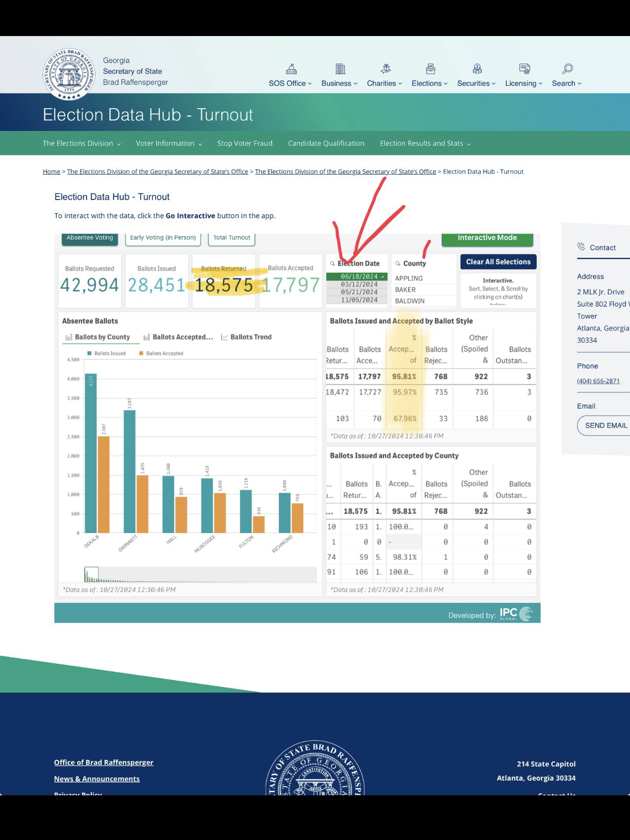Click Clear All Selections
630x840 pixels.
498,262
